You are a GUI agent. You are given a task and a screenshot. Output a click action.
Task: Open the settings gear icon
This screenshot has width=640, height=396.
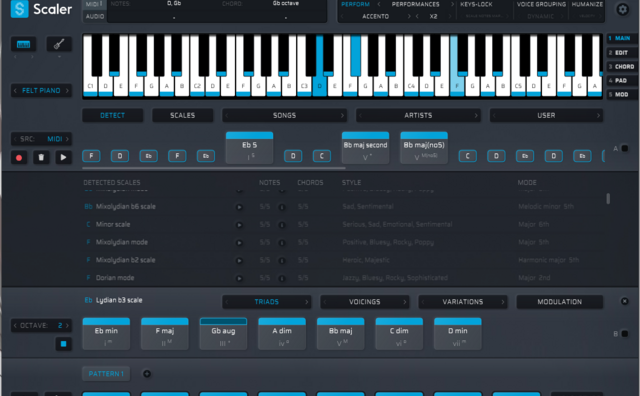(622, 9)
